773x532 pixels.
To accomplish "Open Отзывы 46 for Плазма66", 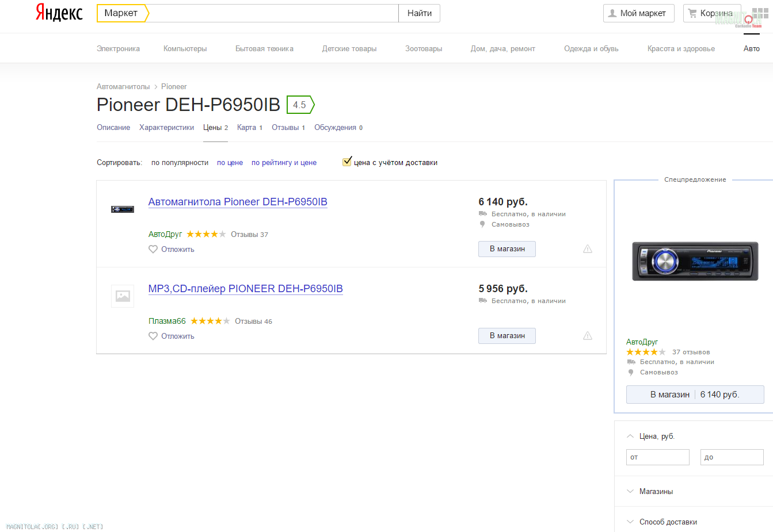I will click(x=253, y=322).
